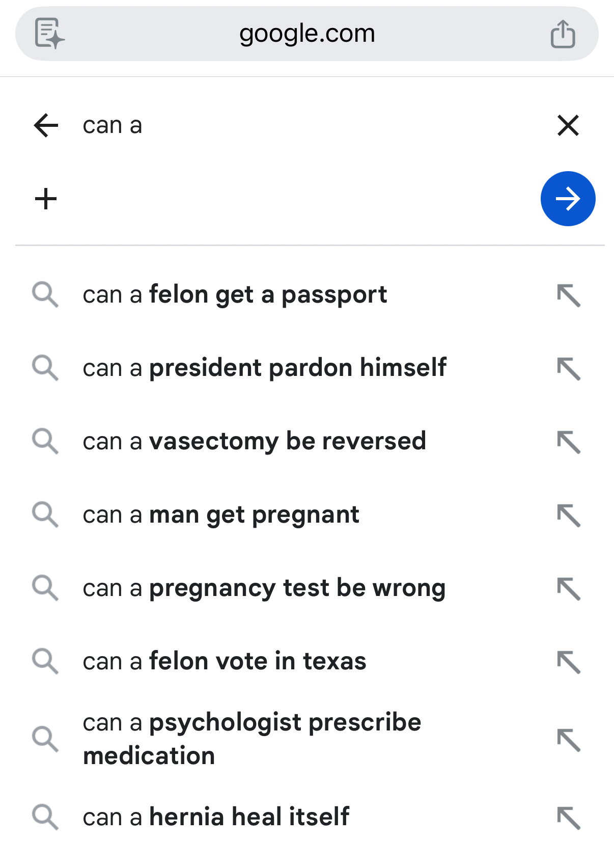614x868 pixels.
Task: Choose "can a psychologist prescribe medication" suggestion
Action: [x=252, y=739]
